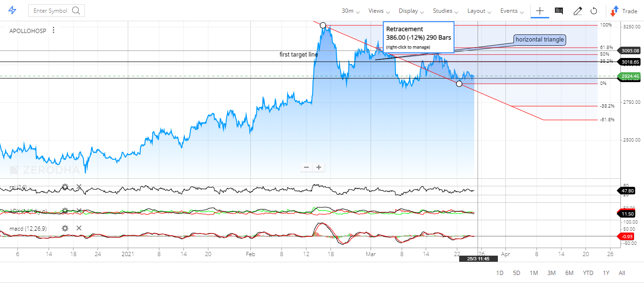Open MACD study settings gear
The width and height of the screenshot is (644, 283).
pos(65,228)
